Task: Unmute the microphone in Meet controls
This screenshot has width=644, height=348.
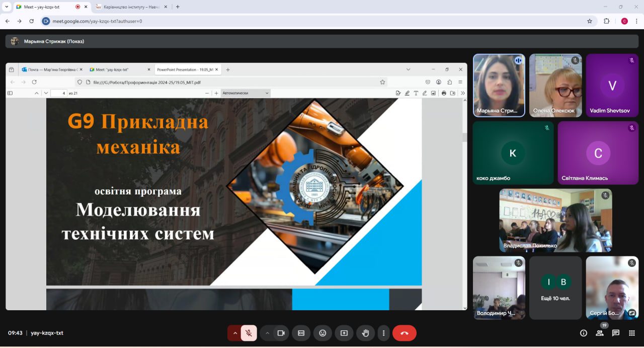Action: tap(249, 333)
